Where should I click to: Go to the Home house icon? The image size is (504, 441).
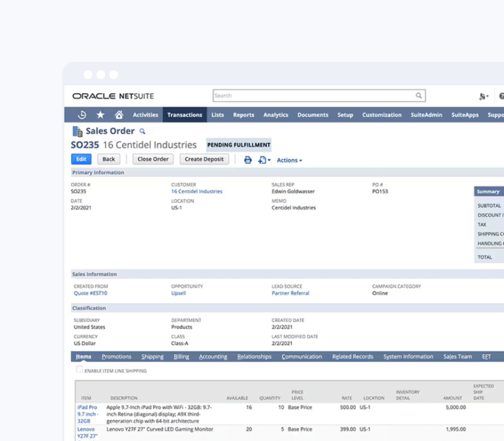[x=119, y=115]
